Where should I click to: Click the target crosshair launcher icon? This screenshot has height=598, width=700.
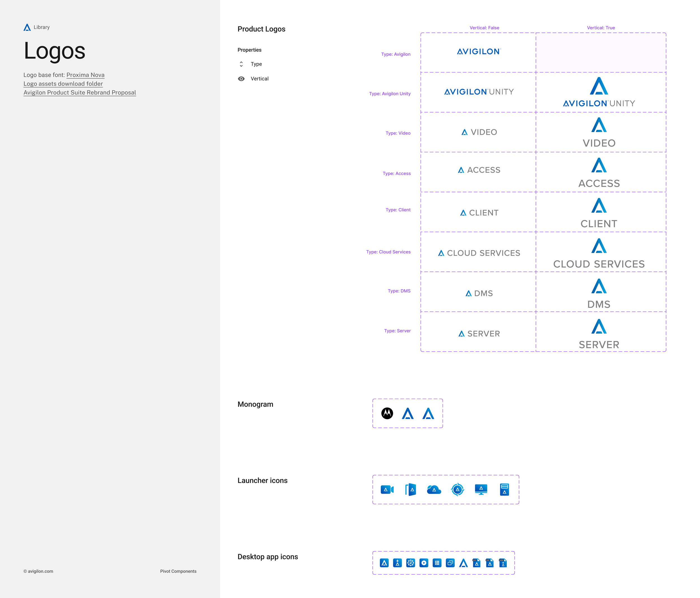point(458,489)
